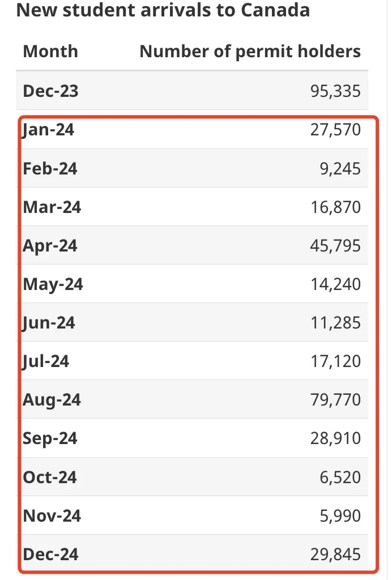Viewport: 392px width, 580px height.
Task: Select the Mar-24 month cell
Action: 52,207
